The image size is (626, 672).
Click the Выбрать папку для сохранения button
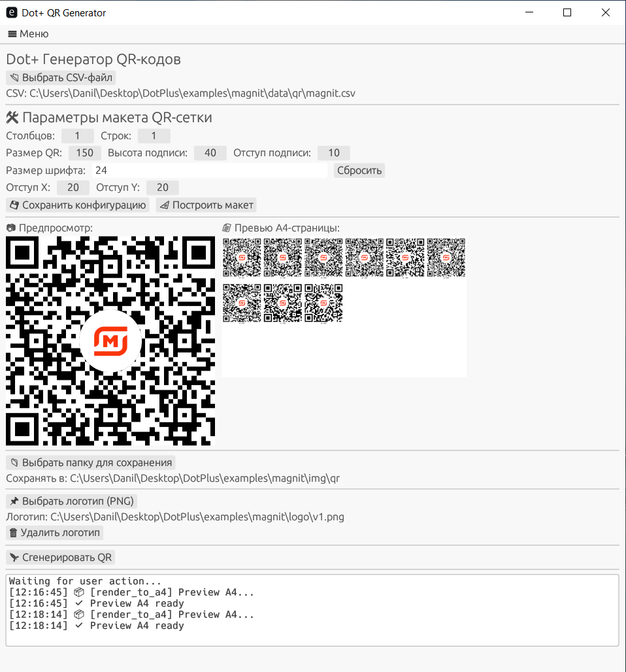click(90, 463)
